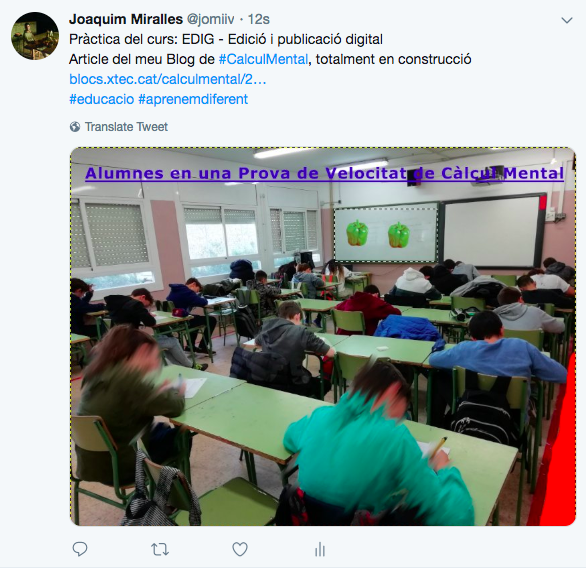Click Translate Tweet text

[x=126, y=127]
